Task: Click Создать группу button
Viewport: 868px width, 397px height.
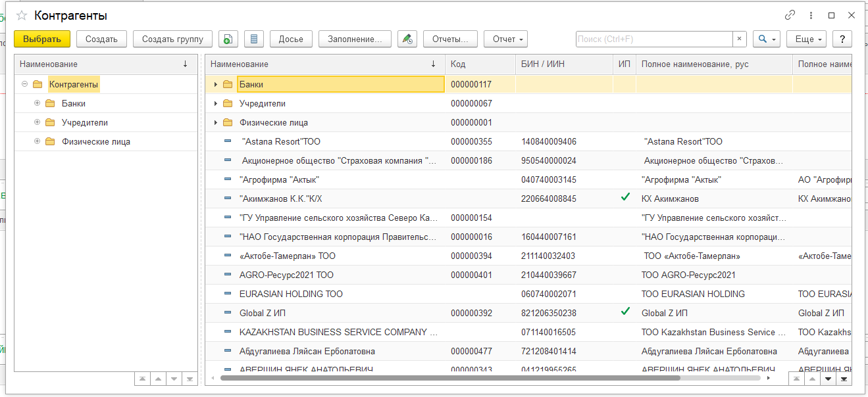Action: pyautogui.click(x=172, y=39)
